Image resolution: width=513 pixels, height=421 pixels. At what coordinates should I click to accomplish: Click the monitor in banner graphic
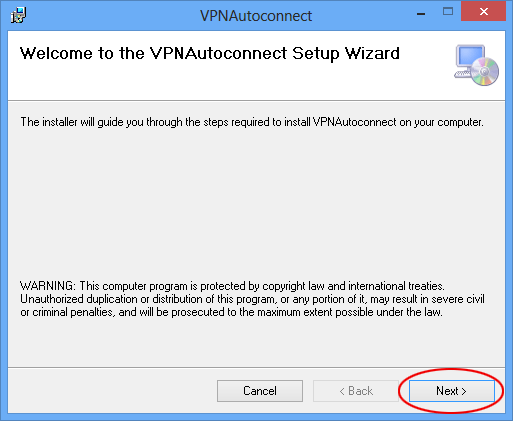470,57
